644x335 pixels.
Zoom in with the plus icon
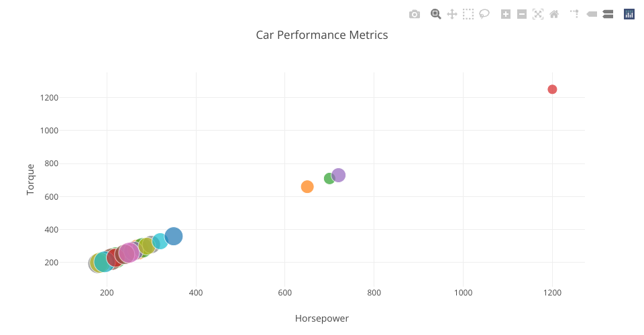click(506, 14)
